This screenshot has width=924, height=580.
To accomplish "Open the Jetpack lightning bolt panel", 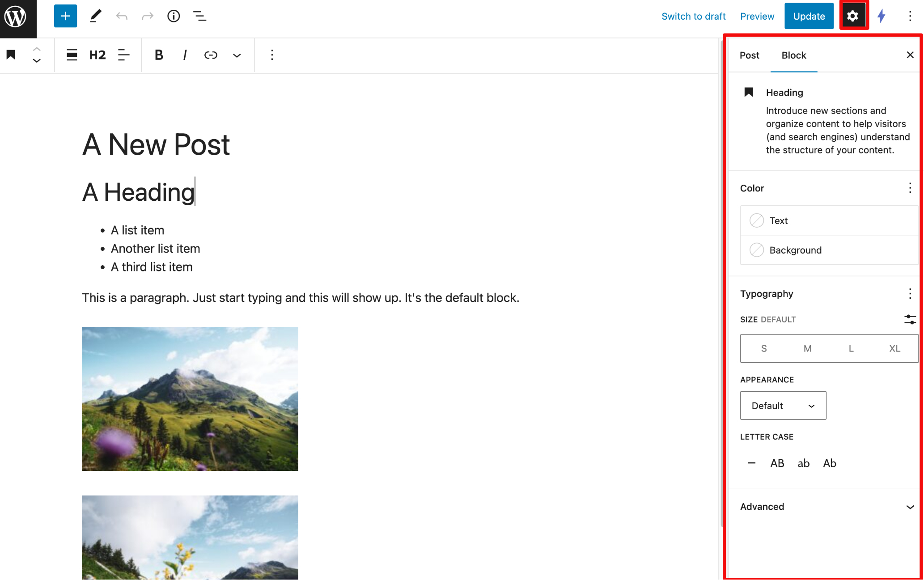I will point(882,16).
